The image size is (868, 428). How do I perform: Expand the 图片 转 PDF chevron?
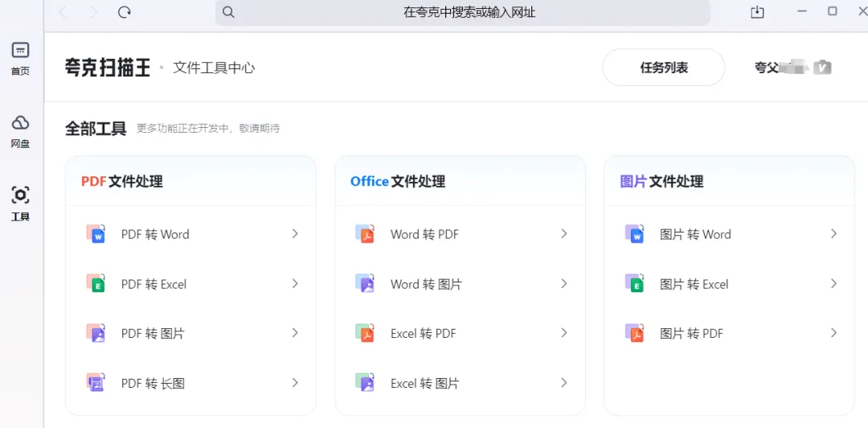[833, 333]
